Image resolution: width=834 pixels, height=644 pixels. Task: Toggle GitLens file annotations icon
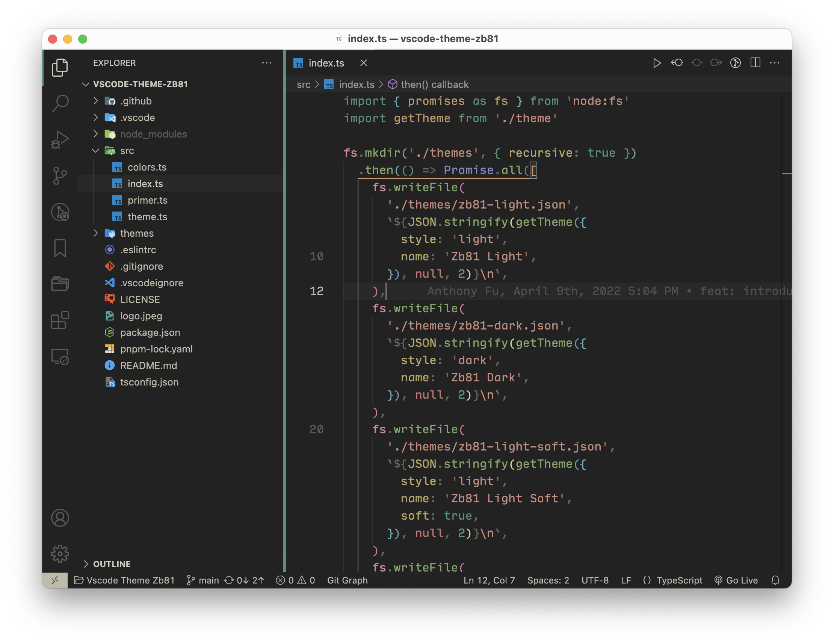[x=736, y=63]
